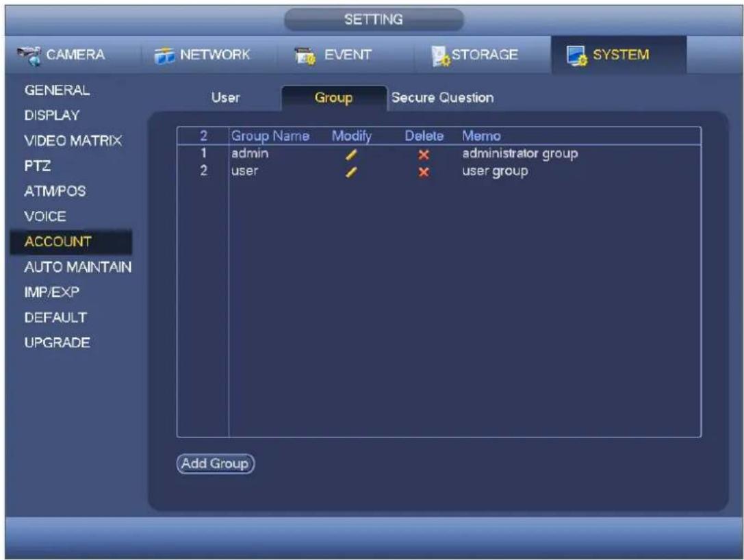Screen dimensions: 744x560
Task: Click the Group Name column header
Action: coord(270,136)
